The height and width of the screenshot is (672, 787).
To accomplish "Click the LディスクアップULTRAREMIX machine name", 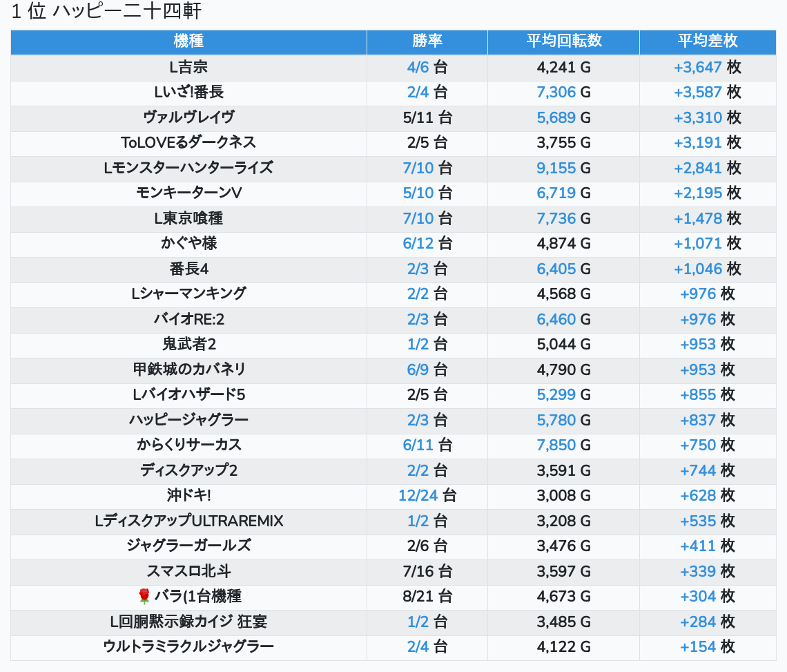I will 188,521.
